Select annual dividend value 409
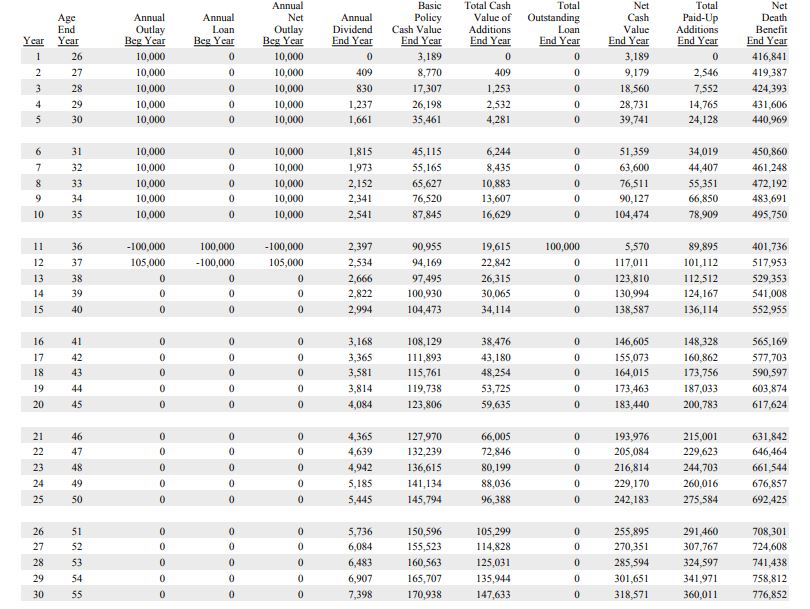This screenshot has width=810, height=609. (x=364, y=73)
